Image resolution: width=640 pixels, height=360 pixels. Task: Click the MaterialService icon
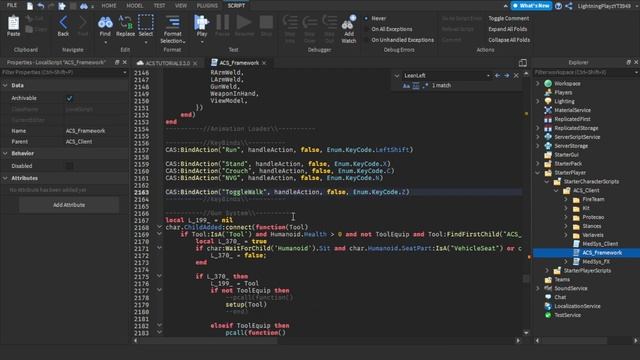coord(548,110)
